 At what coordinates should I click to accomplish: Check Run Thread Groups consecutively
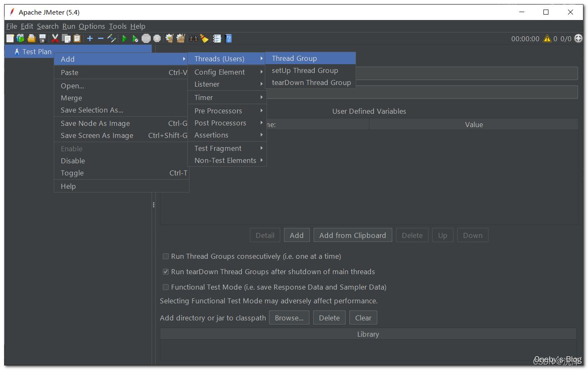coord(166,256)
